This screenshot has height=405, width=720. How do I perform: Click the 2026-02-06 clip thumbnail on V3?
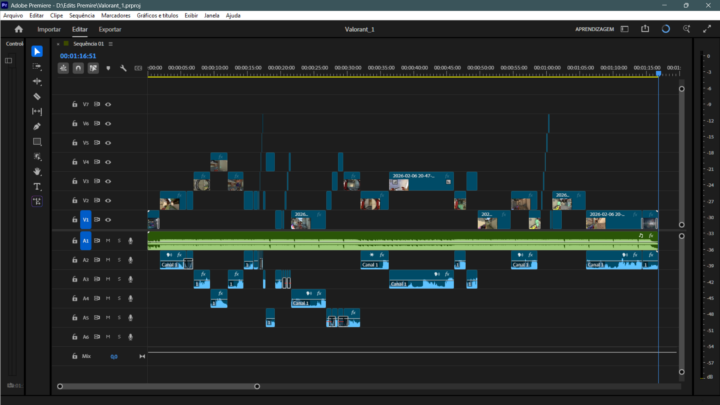coord(399,184)
